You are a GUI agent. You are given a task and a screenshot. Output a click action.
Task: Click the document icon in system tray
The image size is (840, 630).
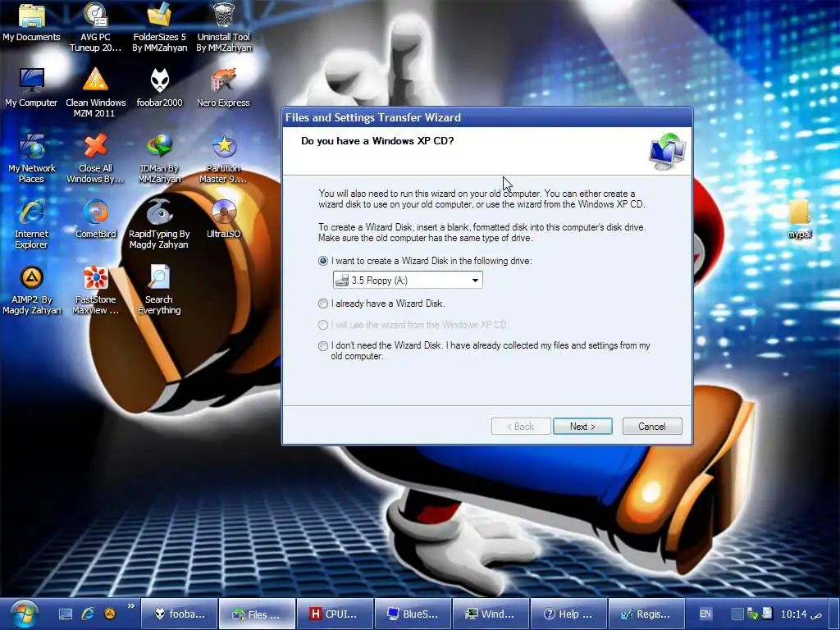pos(767,614)
